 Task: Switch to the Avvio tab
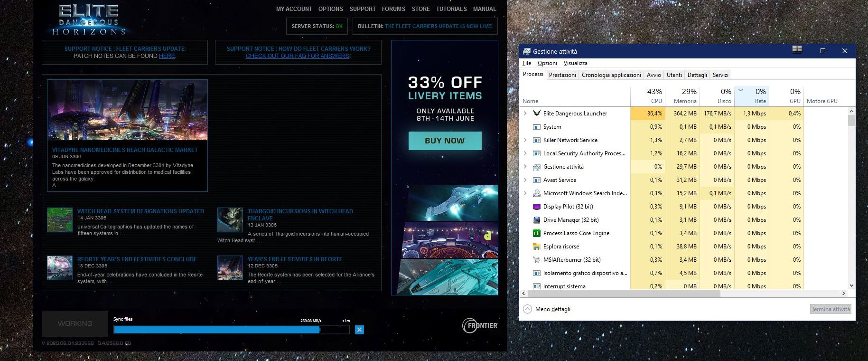pyautogui.click(x=653, y=75)
